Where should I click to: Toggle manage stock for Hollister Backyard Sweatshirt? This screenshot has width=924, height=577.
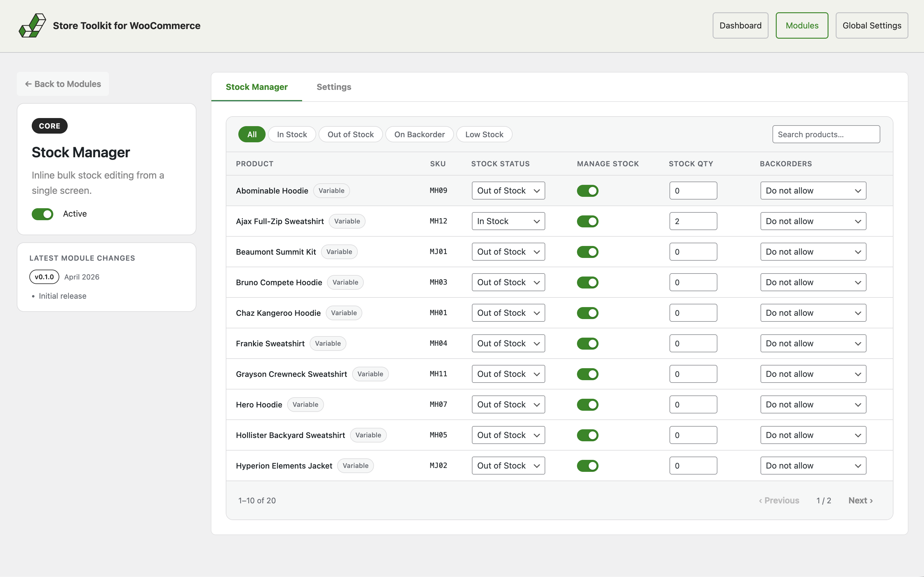[x=587, y=435]
